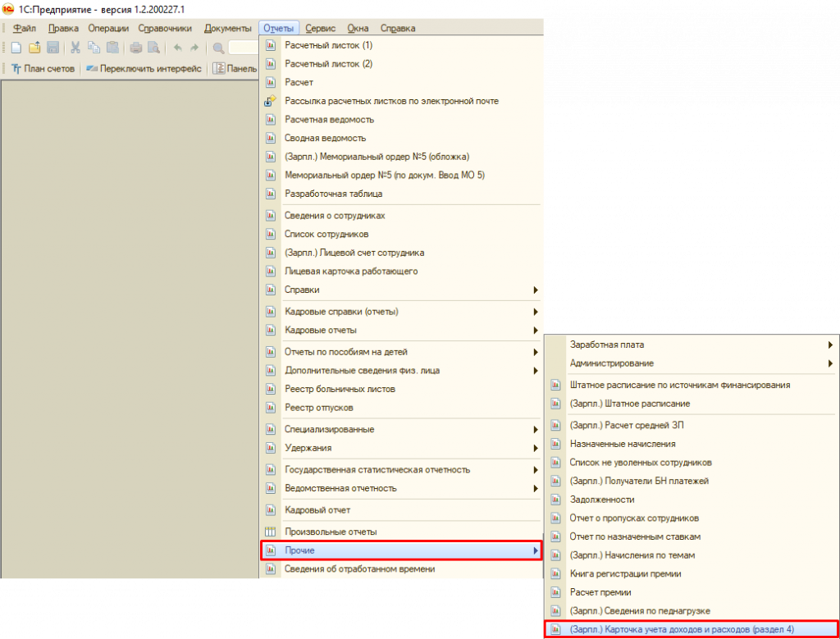Click the search magnifier icon in toolbar

[219, 48]
